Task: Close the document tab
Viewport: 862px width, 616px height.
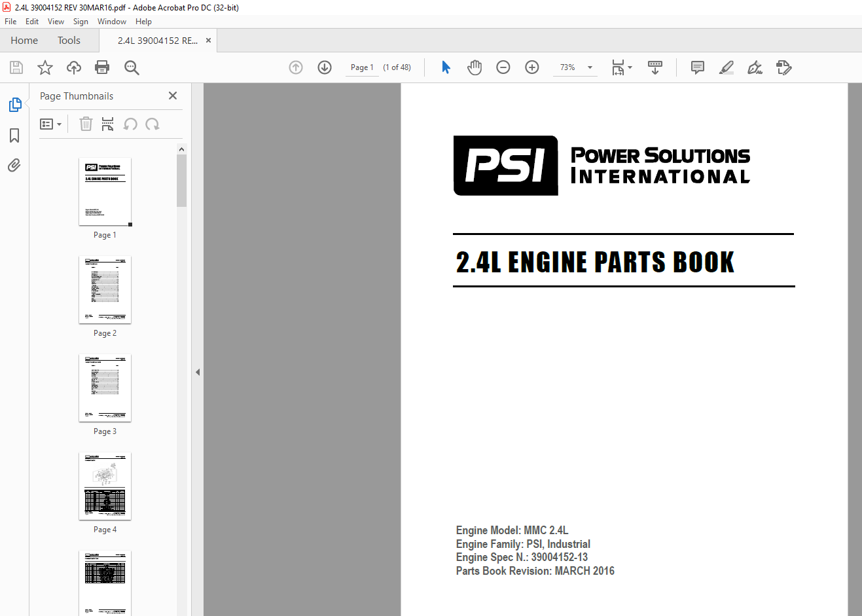Action: click(208, 41)
